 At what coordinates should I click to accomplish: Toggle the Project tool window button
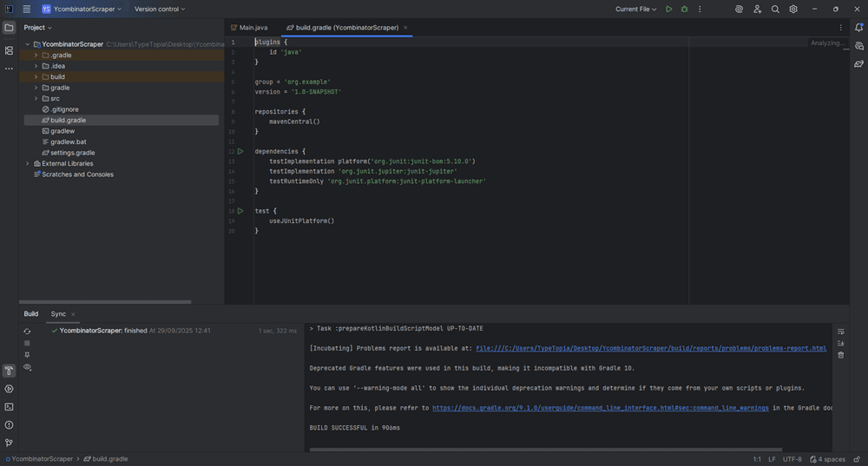pyautogui.click(x=9, y=28)
